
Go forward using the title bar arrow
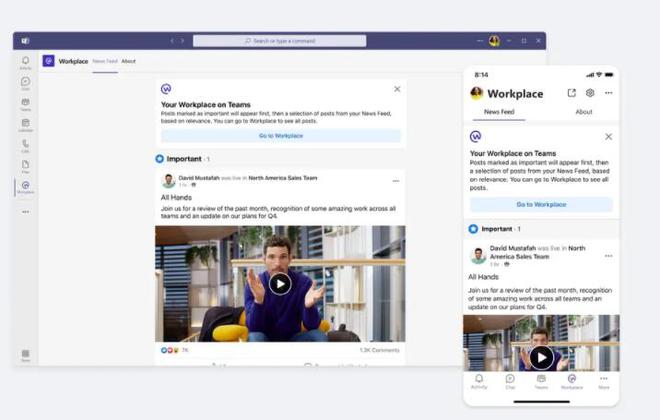click(x=183, y=41)
